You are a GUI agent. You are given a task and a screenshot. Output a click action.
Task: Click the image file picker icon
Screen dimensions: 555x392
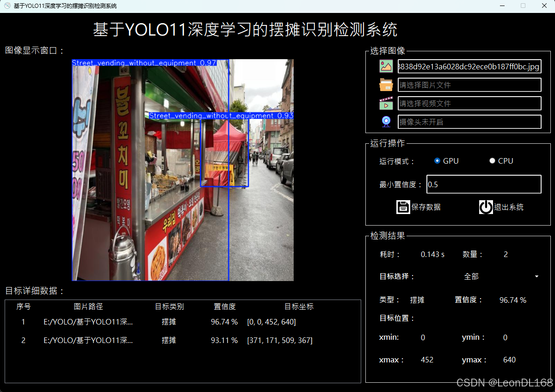click(386, 66)
